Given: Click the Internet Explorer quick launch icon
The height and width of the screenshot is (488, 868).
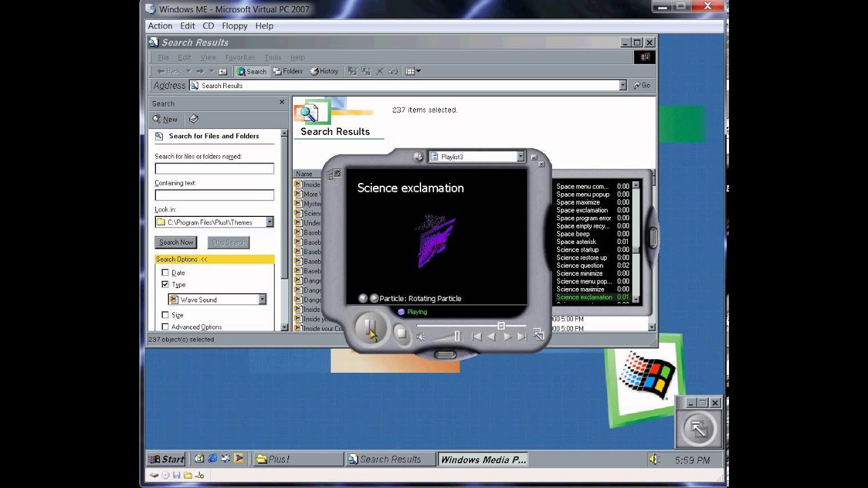Looking at the screenshot, I should pyautogui.click(x=212, y=459).
